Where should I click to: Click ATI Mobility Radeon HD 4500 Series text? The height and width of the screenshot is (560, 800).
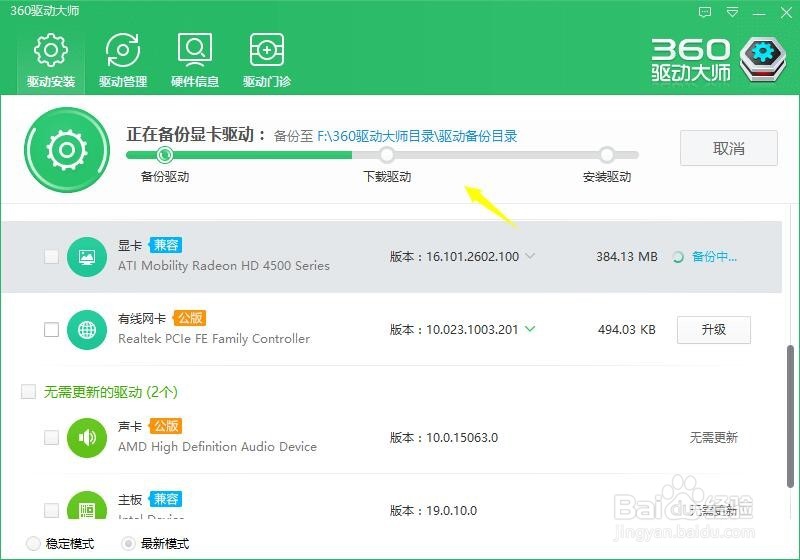[x=224, y=266]
